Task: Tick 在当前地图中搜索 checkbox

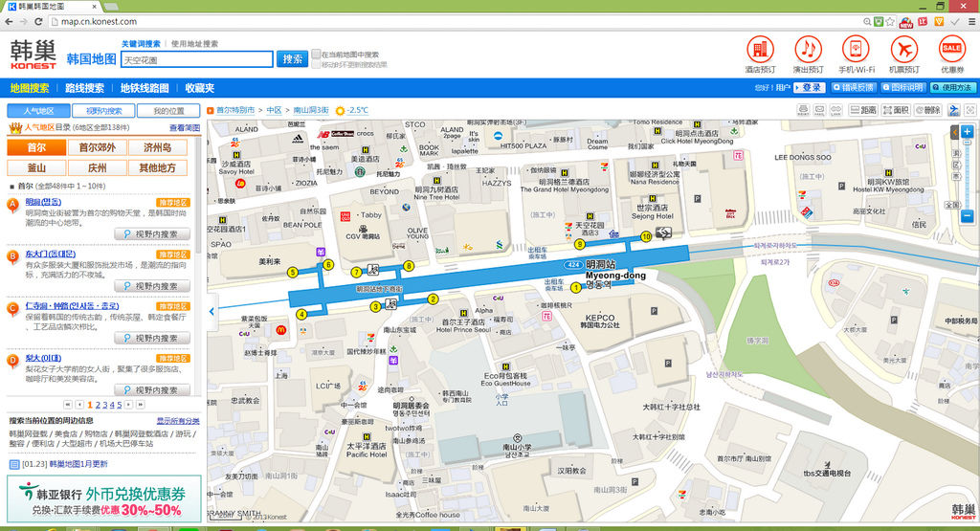Action: pos(316,55)
